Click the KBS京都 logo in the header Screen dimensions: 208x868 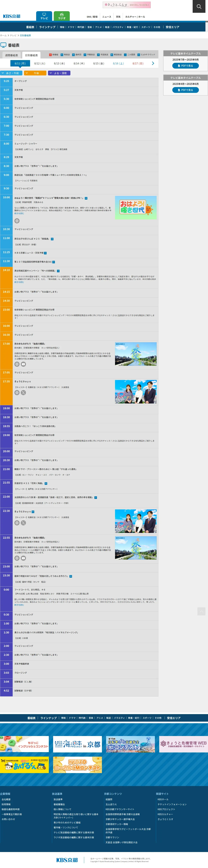12,16
